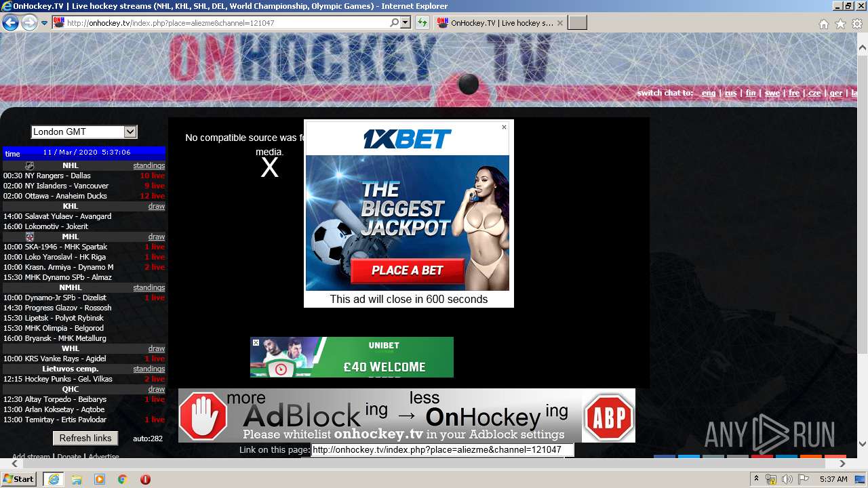868x488 pixels.
Task: Launch Chrome from the taskbar
Action: point(123,479)
